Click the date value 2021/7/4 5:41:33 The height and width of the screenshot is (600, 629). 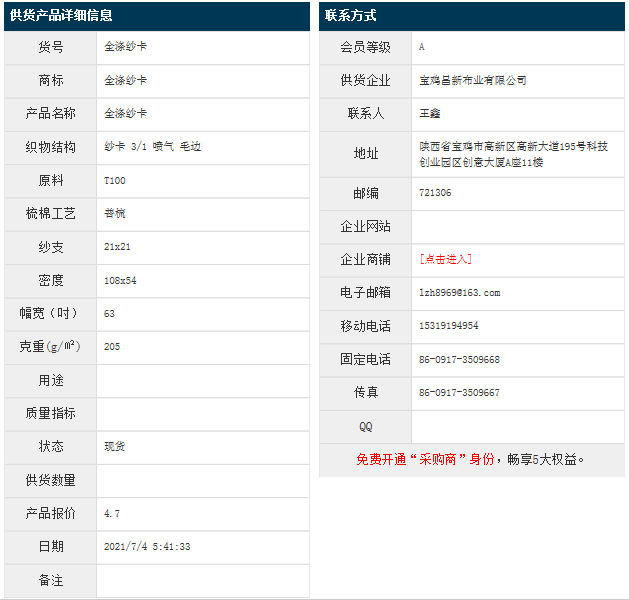[147, 547]
